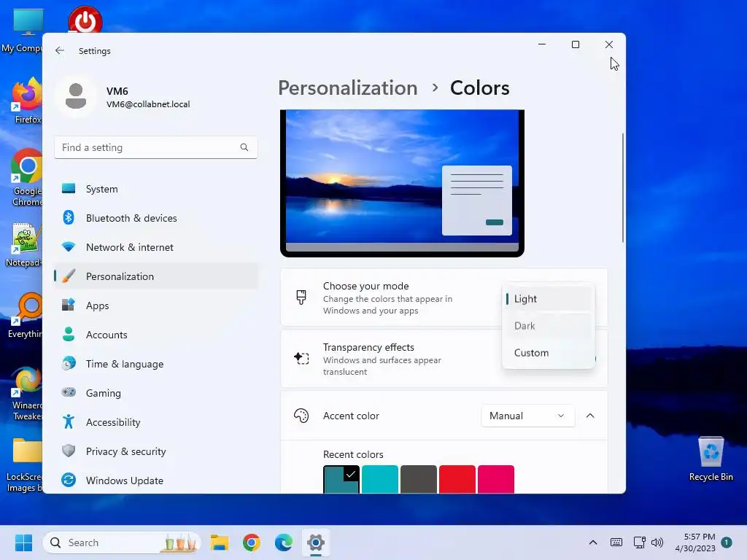Pick the selected dark teal recent color
The width and height of the screenshot is (747, 560).
(341, 479)
